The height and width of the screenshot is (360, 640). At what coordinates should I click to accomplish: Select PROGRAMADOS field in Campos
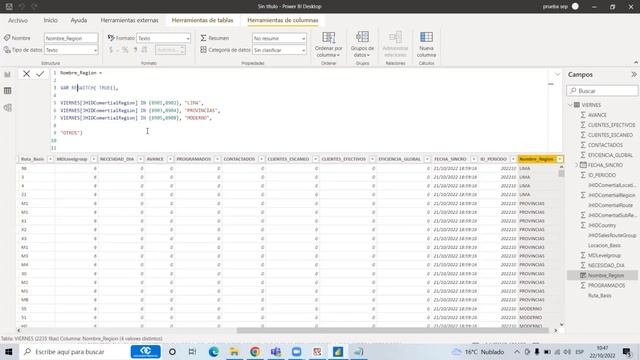click(607, 285)
